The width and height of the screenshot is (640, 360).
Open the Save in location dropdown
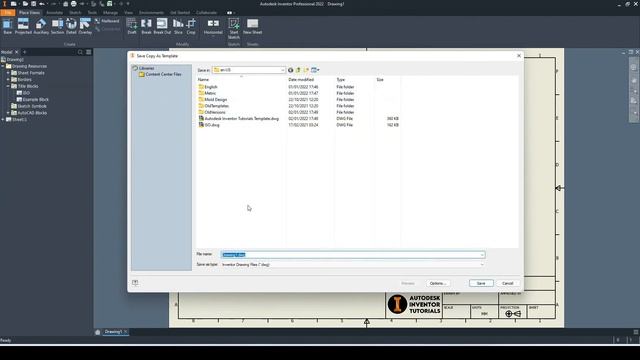click(x=249, y=70)
